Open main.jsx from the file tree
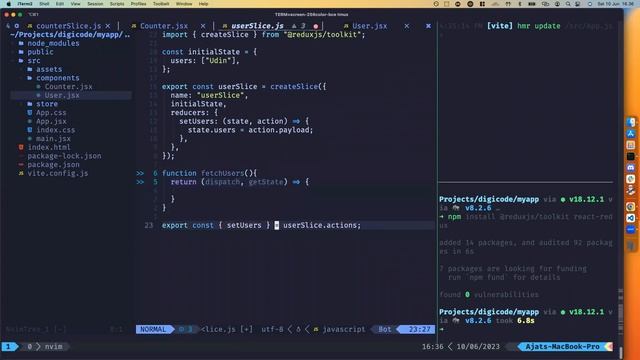The height and width of the screenshot is (360, 640). point(53,139)
